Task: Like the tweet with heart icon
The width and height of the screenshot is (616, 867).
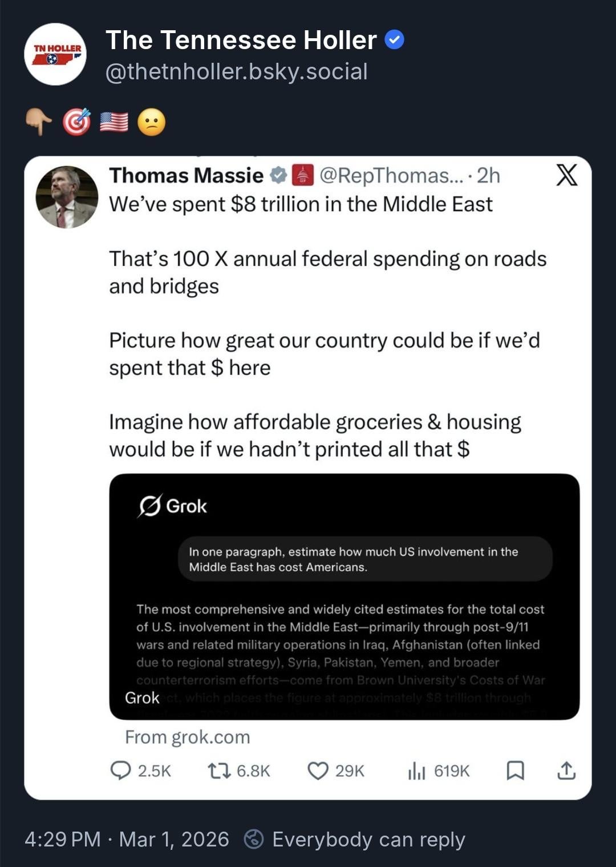Action: [x=318, y=771]
